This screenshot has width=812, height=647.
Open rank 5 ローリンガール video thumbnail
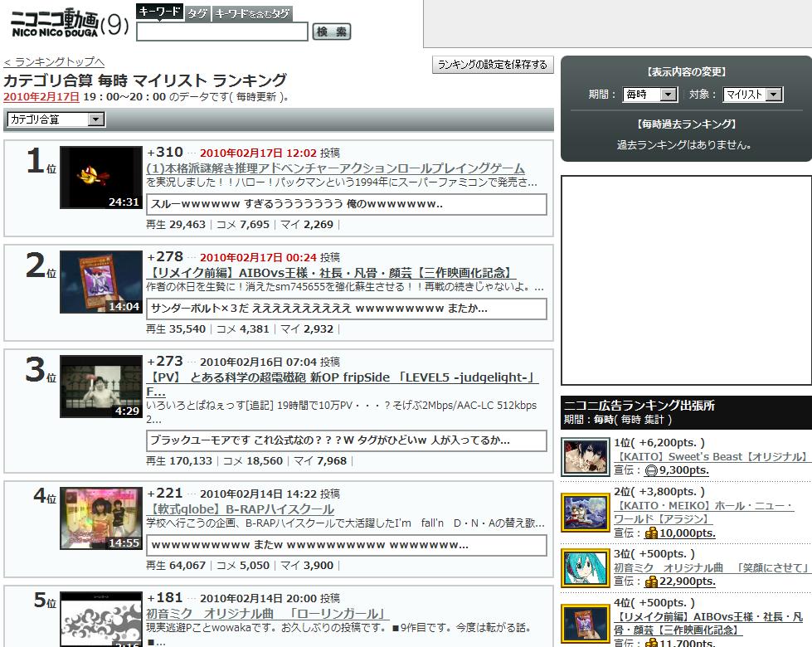pyautogui.click(x=101, y=619)
